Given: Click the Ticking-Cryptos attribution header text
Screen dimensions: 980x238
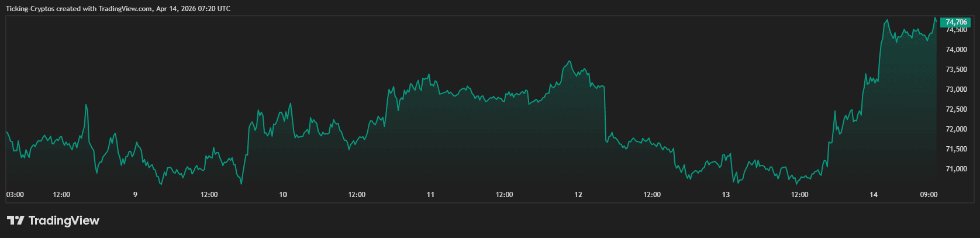Looking at the screenshot, I should tap(118, 9).
